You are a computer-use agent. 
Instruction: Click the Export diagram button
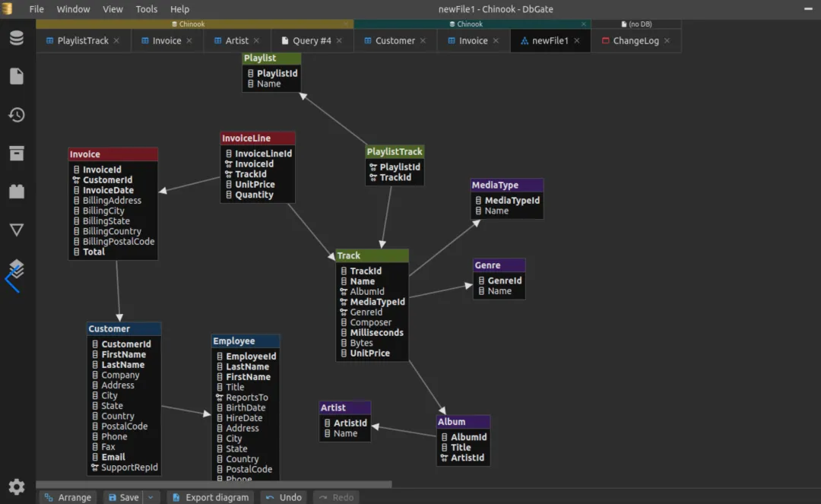pos(211,497)
